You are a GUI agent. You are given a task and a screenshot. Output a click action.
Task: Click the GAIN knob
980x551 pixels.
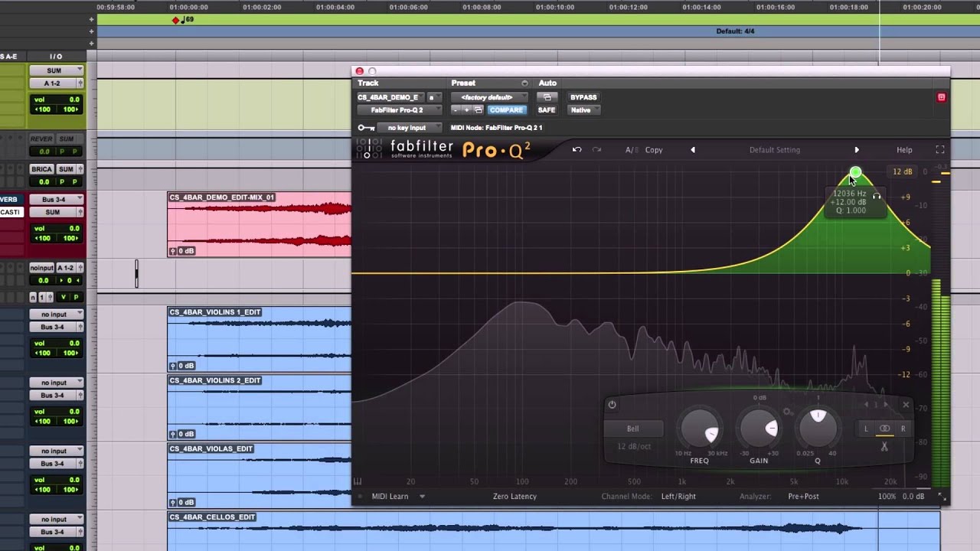759,429
